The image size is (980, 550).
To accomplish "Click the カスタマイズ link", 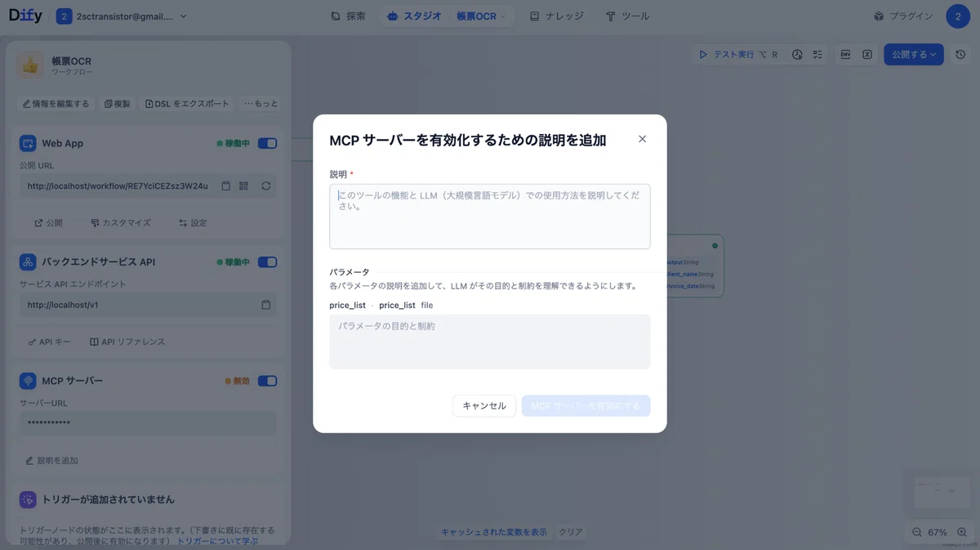I will click(121, 223).
